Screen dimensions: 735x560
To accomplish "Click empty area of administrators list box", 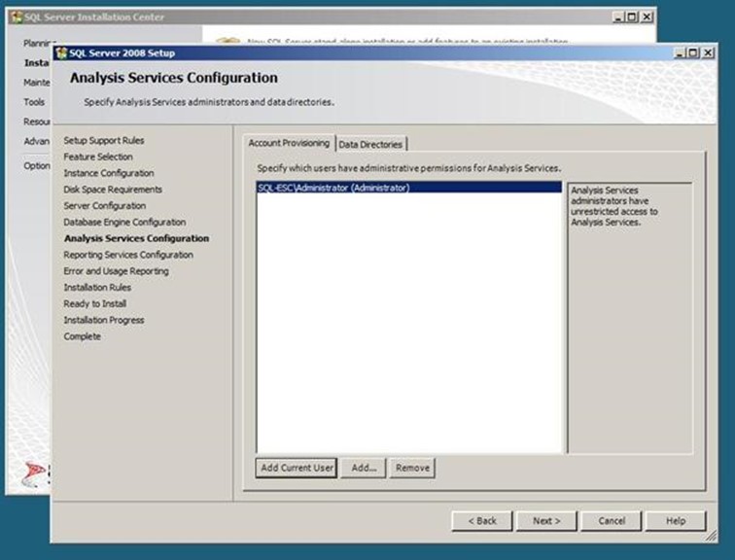I will [x=408, y=324].
